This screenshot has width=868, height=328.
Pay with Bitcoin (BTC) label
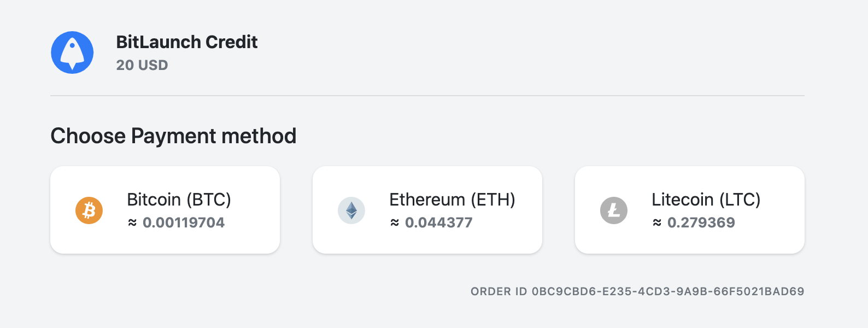[x=179, y=200]
